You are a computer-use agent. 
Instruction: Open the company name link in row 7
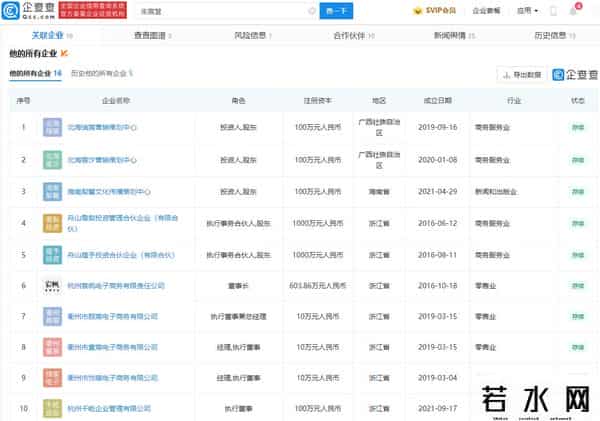[x=112, y=317]
